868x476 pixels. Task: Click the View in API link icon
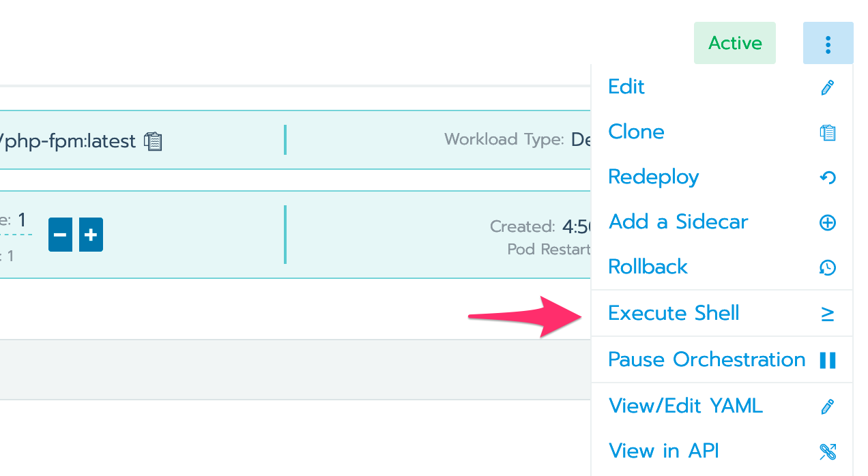coord(827,451)
